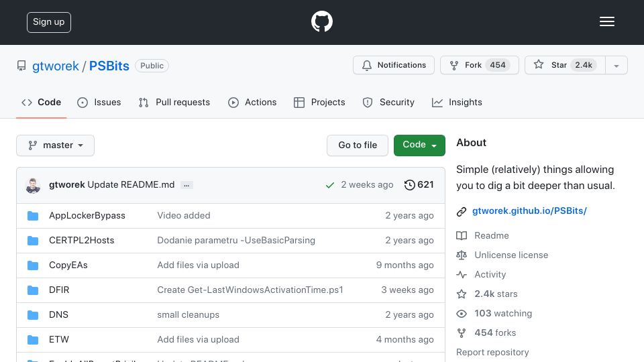Click gtworek author name in commit row
644x362 pixels.
point(67,185)
